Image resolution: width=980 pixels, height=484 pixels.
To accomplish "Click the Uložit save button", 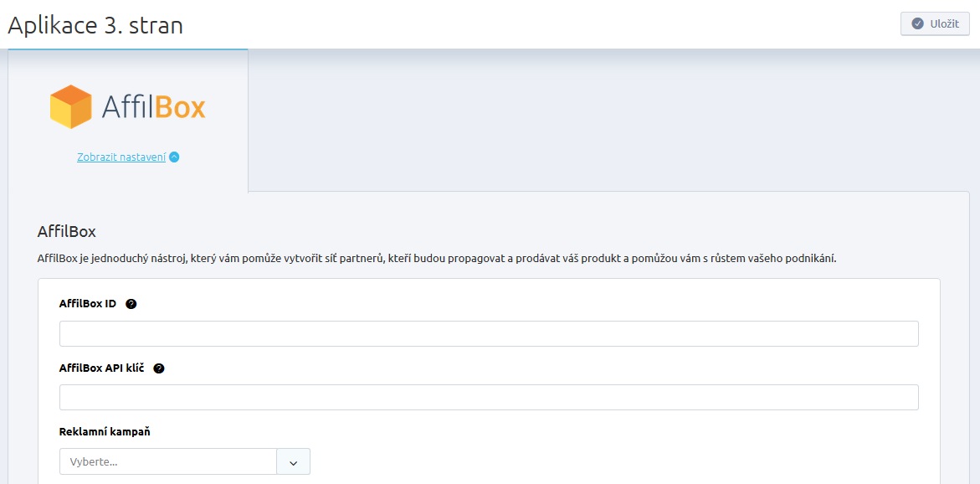I will (x=934, y=23).
